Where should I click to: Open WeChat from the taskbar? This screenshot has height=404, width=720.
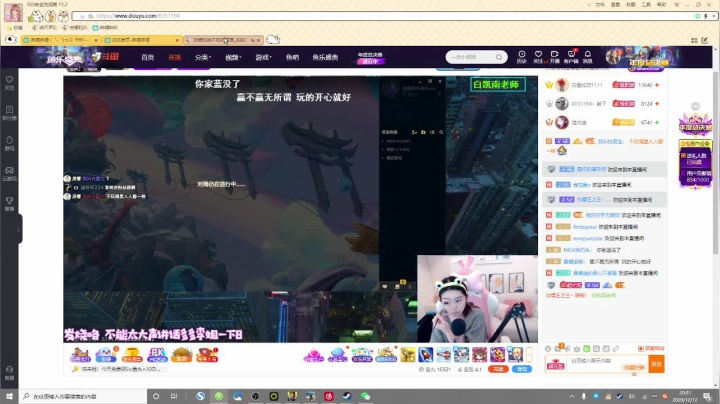[365, 396]
